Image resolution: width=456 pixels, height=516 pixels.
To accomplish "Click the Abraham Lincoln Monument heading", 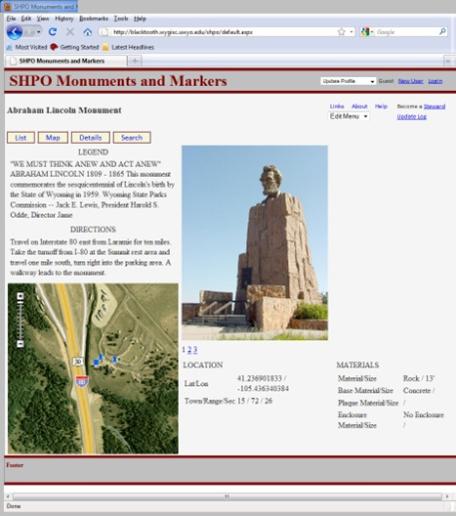I will tap(64, 110).
